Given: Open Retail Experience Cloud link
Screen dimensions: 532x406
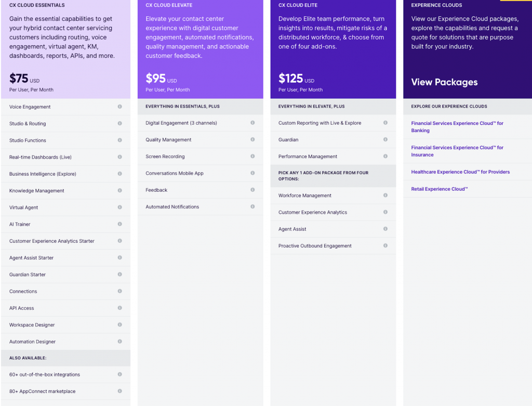Looking at the screenshot, I should (x=440, y=189).
